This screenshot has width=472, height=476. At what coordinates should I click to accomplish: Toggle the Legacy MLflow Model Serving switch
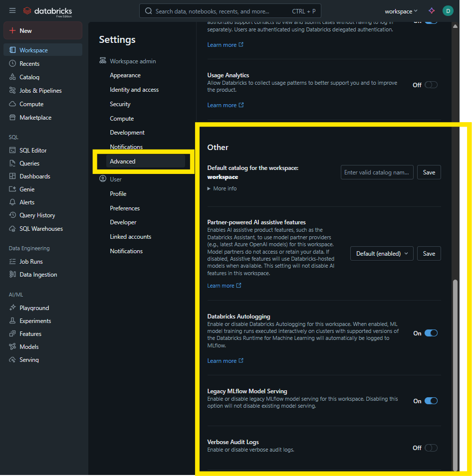tap(431, 401)
